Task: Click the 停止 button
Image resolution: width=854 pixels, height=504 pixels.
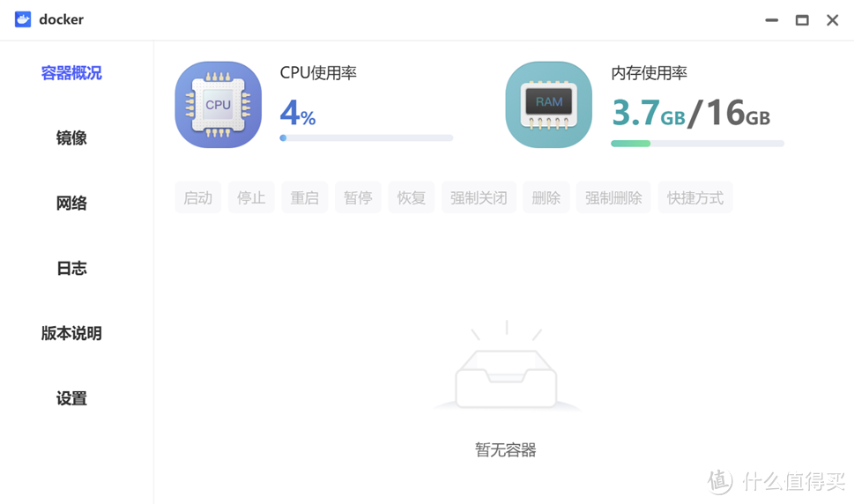Action: 251,197
